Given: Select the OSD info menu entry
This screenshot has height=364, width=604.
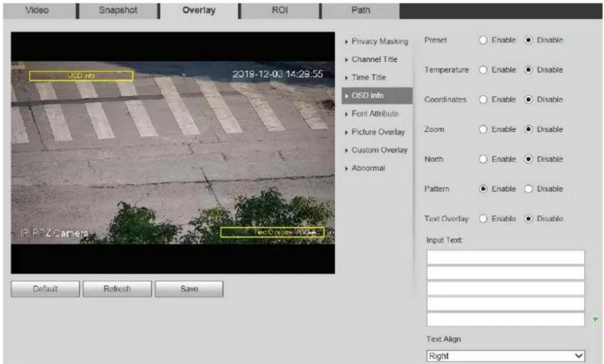Looking at the screenshot, I should 377,95.
